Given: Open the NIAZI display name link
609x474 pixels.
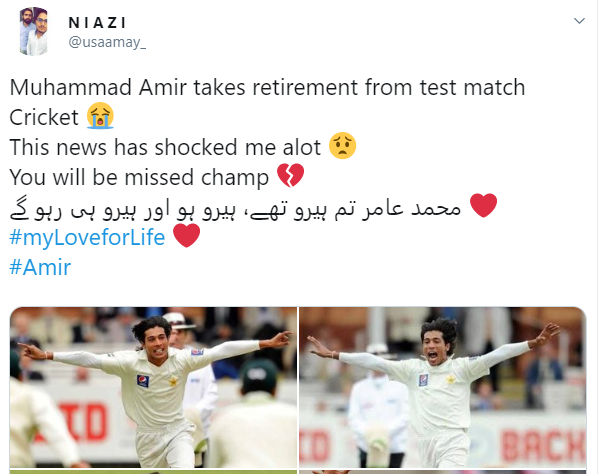Looking at the screenshot, I should (x=97, y=23).
